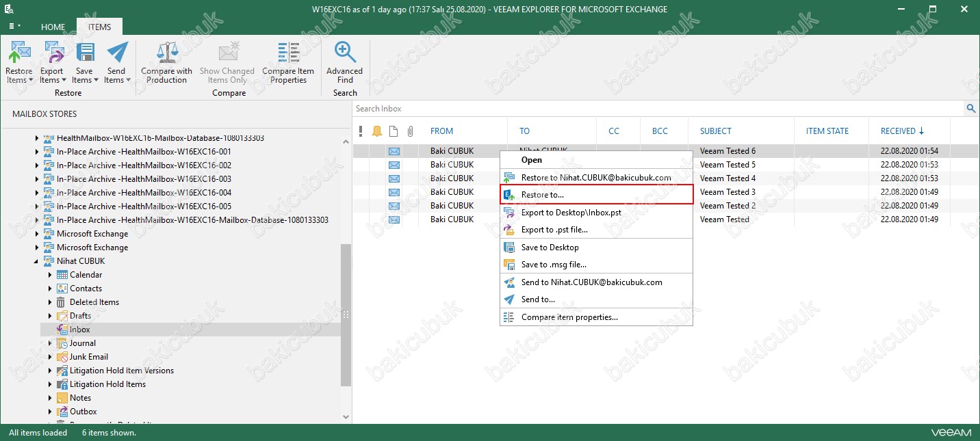Viewport: 980px width, 441px height.
Task: Sort by the importance exclamation column
Action: pyautogui.click(x=361, y=131)
